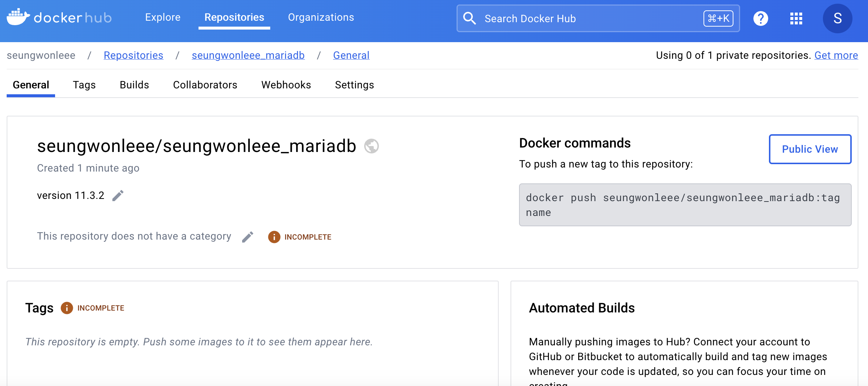868x386 pixels.
Task: Switch to the General tab
Action: click(31, 85)
